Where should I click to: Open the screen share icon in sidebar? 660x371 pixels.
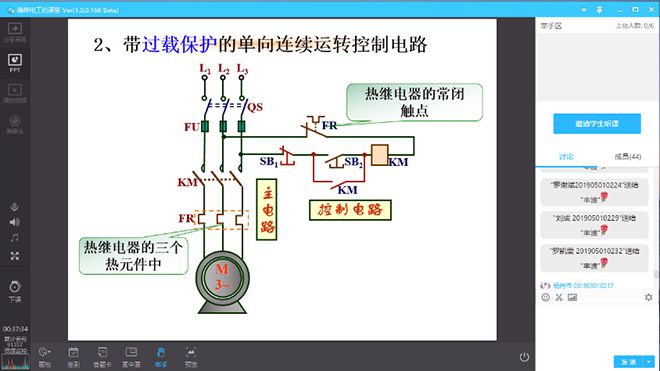click(x=15, y=32)
